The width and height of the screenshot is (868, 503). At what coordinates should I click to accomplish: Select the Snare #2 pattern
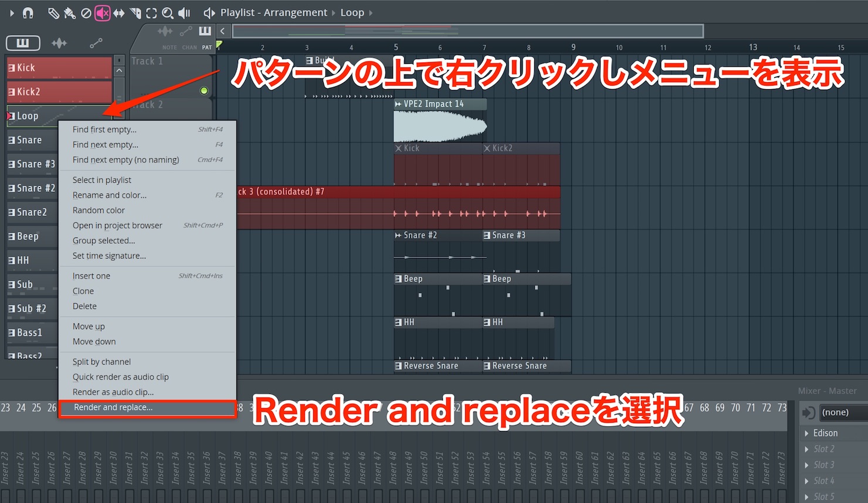(x=32, y=188)
